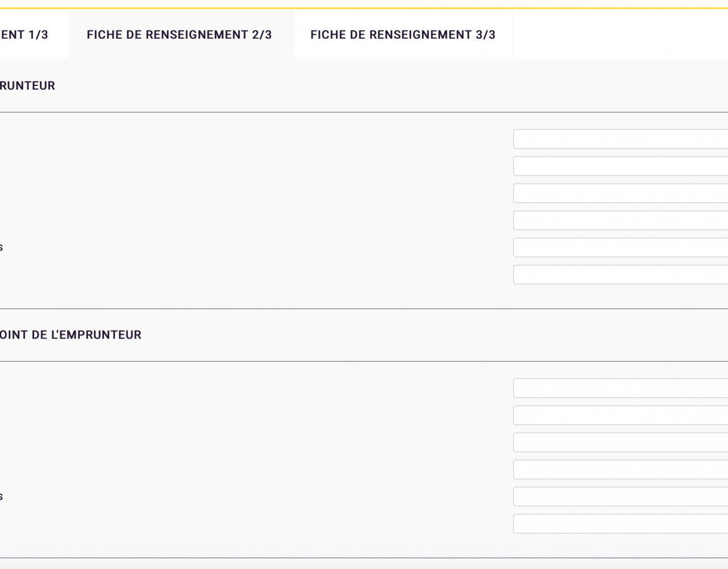The image size is (728, 569).
Task: Focus the second Conjoint de l'emprunteur field
Action: 621,415
